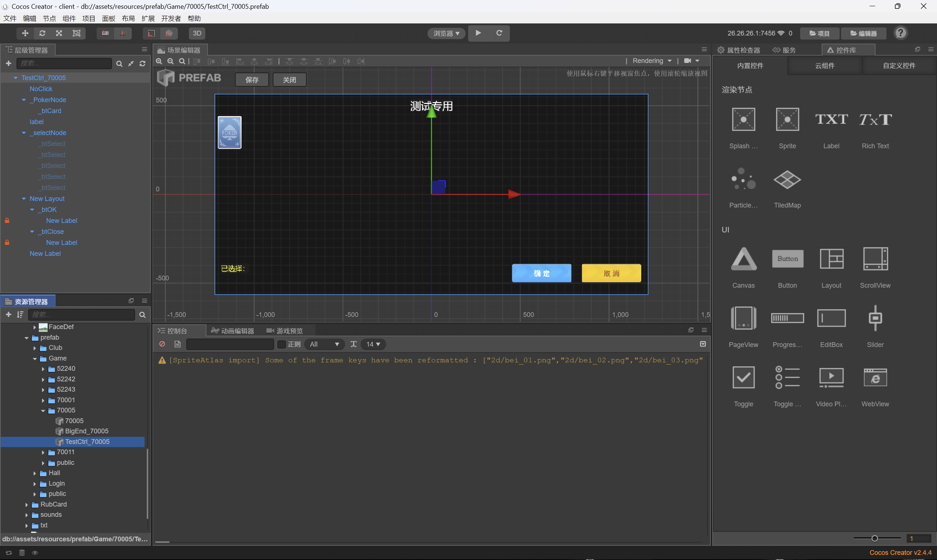The height and width of the screenshot is (560, 937).
Task: Open the 节点 menu
Action: (49, 19)
